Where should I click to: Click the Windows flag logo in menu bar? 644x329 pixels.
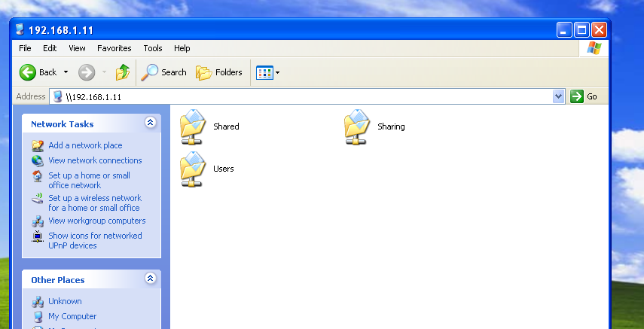point(594,48)
